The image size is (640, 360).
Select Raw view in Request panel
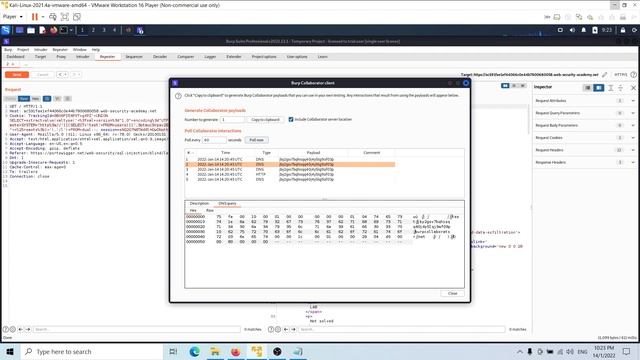[x=24, y=99]
